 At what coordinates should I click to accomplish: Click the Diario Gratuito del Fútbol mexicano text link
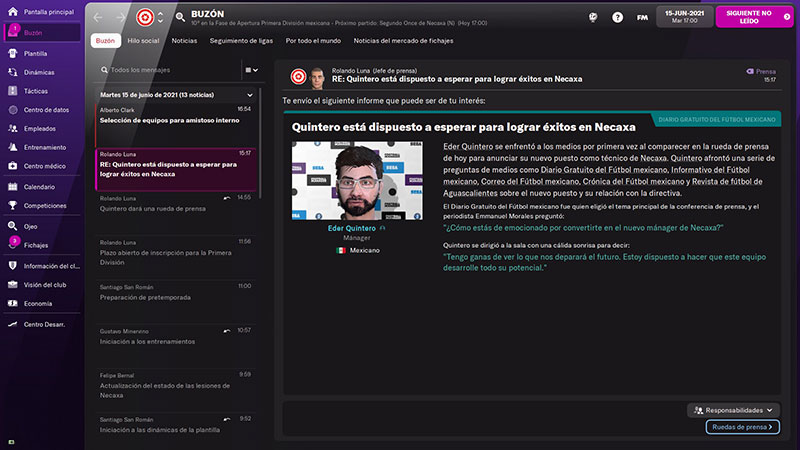tap(604, 170)
